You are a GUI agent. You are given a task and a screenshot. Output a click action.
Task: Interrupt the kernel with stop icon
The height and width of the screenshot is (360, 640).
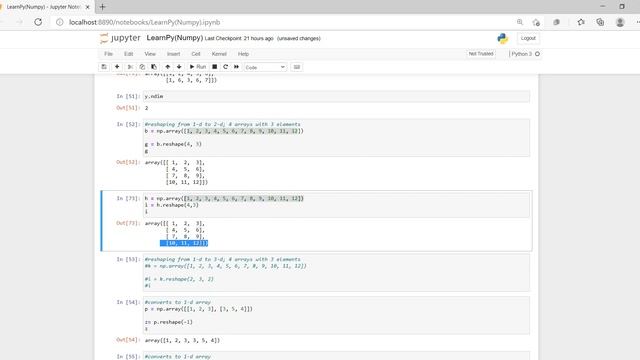(214, 67)
